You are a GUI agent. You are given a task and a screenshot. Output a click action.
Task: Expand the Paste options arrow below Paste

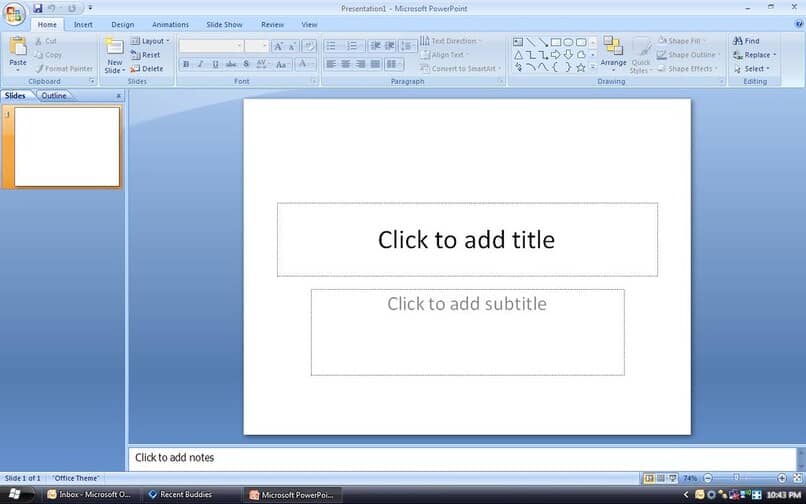(18, 70)
